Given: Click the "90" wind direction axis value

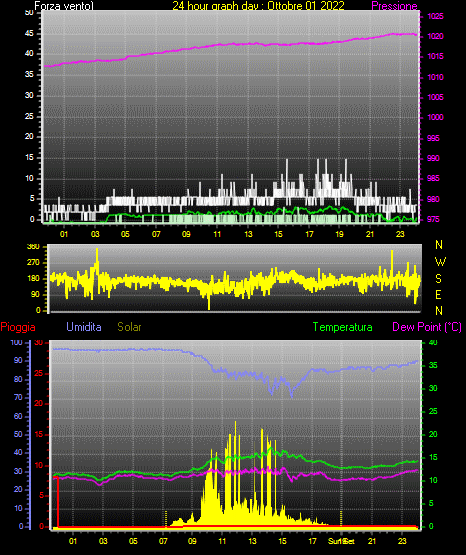Looking at the screenshot, I should (35, 294).
